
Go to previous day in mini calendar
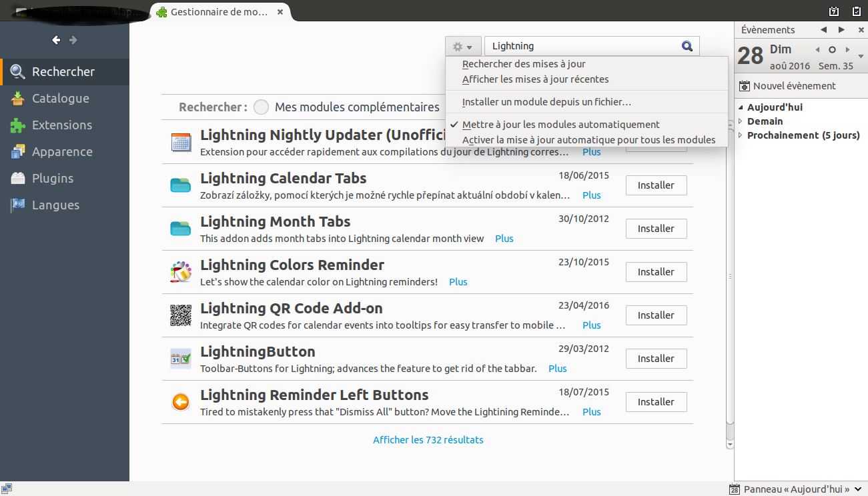point(817,49)
